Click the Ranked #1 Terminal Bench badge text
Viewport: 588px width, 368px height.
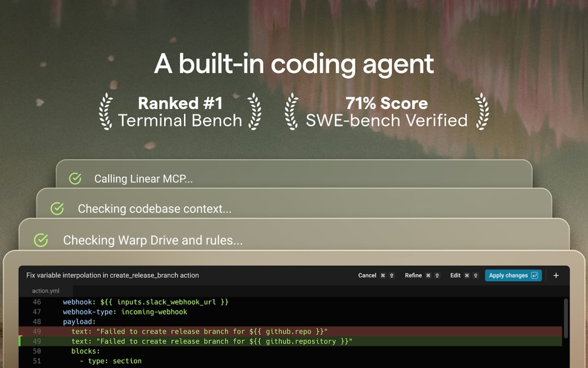tap(180, 112)
